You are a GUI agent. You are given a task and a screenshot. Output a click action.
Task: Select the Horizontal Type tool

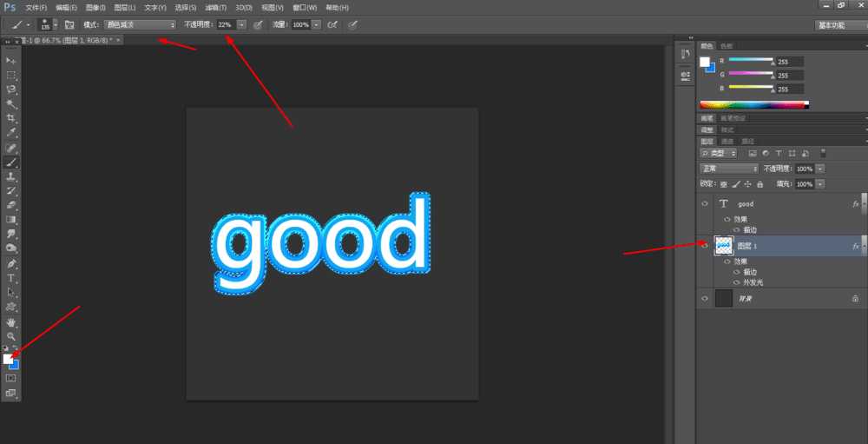point(11,278)
